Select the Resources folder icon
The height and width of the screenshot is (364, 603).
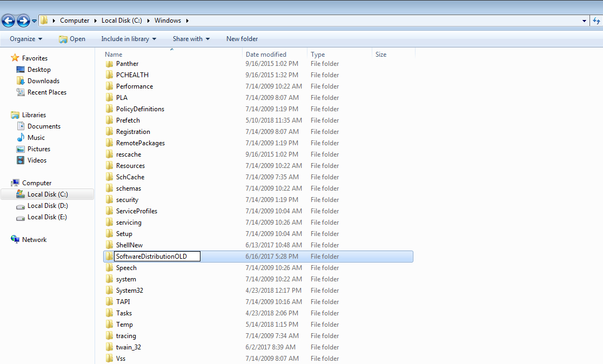109,166
